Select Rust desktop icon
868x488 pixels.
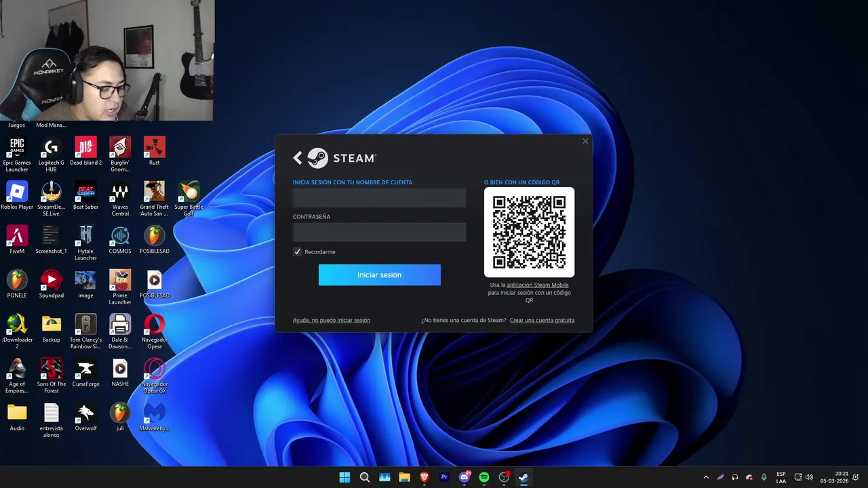(x=155, y=151)
